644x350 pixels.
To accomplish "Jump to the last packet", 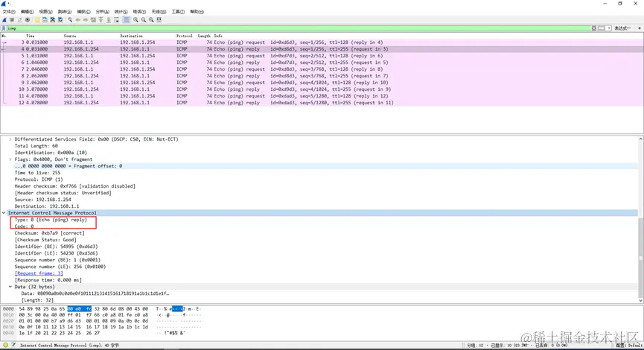I will [x=109, y=19].
